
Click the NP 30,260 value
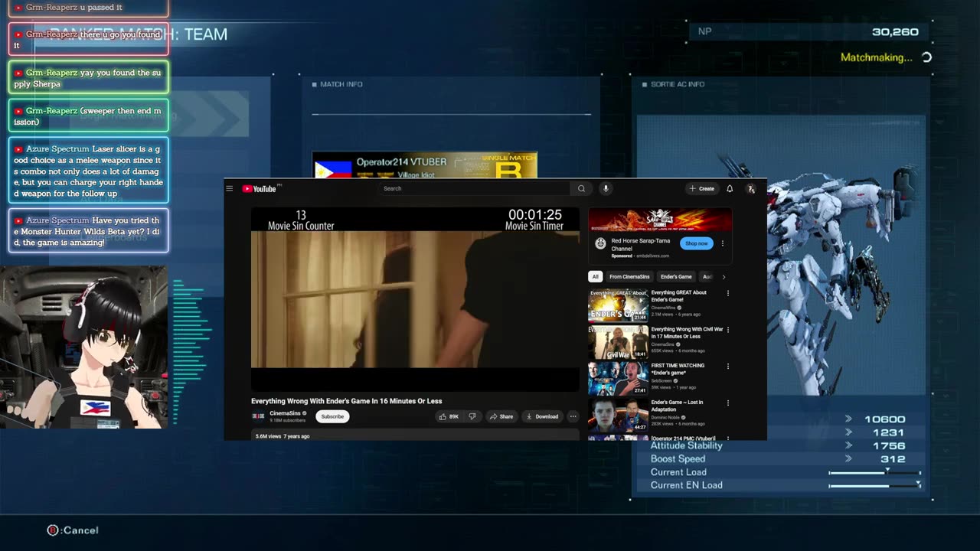[x=895, y=32]
